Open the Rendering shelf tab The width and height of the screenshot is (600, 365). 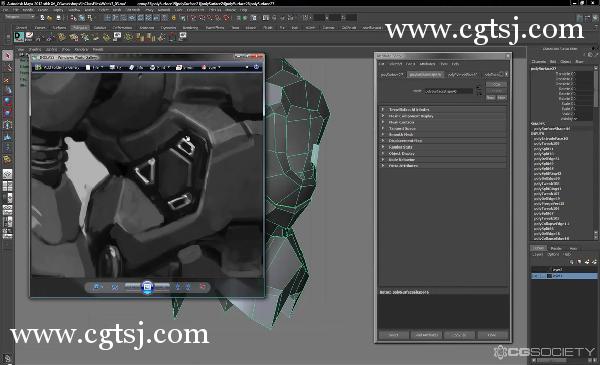click(190, 28)
